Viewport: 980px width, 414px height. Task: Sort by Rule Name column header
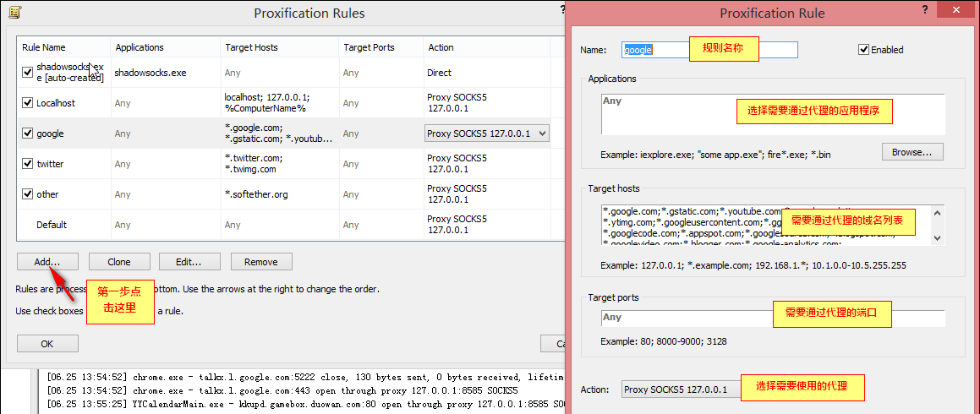tap(63, 47)
